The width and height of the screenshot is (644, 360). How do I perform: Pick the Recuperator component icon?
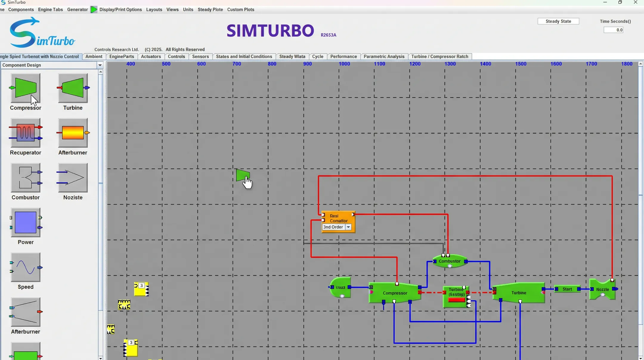(x=25, y=133)
